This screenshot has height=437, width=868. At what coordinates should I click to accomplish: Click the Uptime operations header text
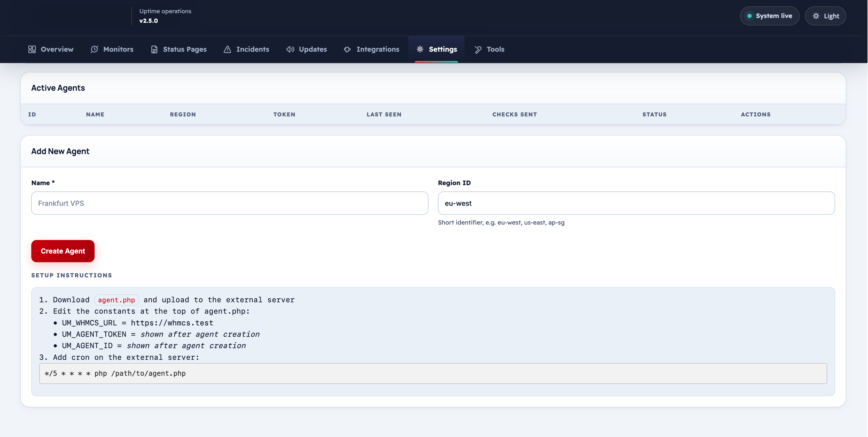pyautogui.click(x=165, y=11)
